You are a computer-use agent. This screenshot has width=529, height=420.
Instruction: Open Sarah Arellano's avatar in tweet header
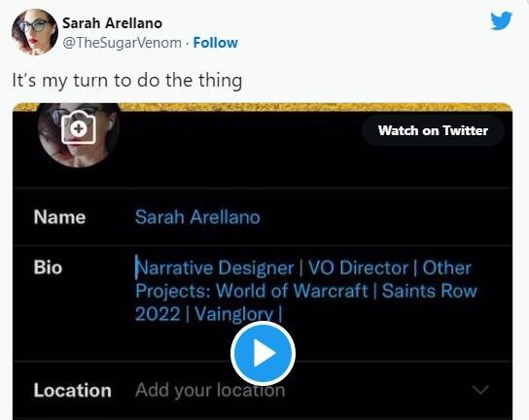35,32
